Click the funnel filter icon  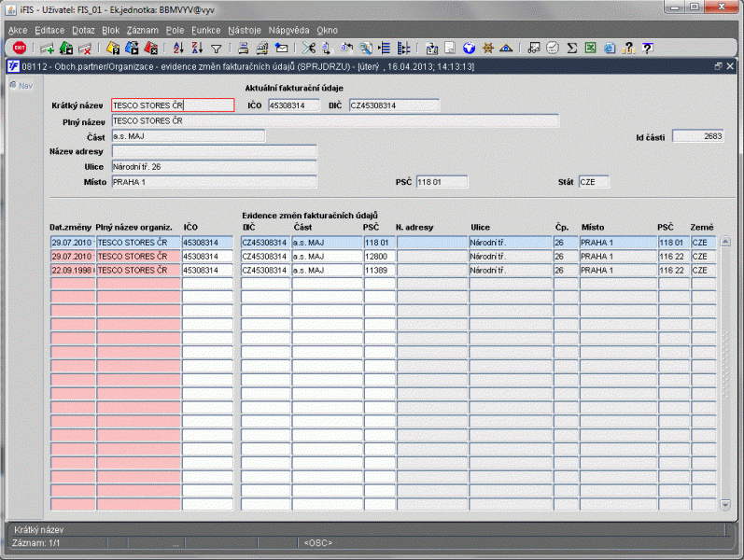click(216, 48)
